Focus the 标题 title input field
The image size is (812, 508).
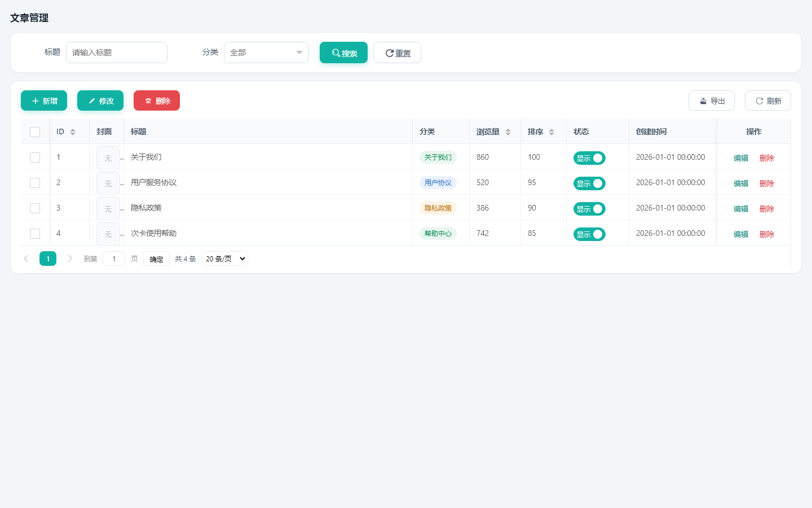117,52
